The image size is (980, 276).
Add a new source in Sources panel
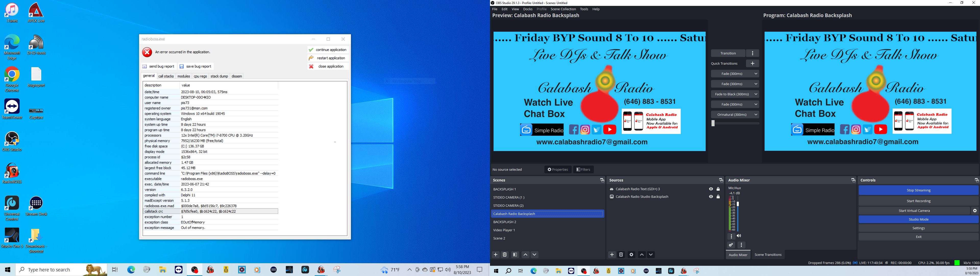[x=612, y=255]
